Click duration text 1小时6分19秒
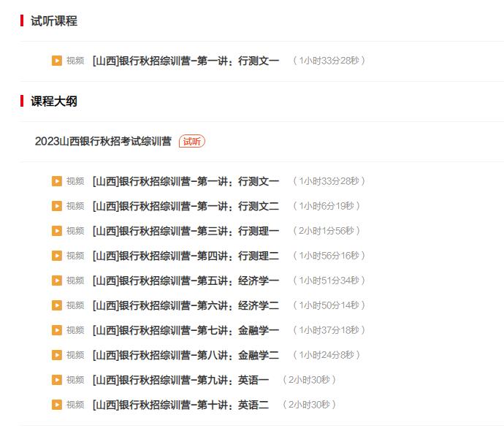Screen dimensions: 504x431 point(327,206)
